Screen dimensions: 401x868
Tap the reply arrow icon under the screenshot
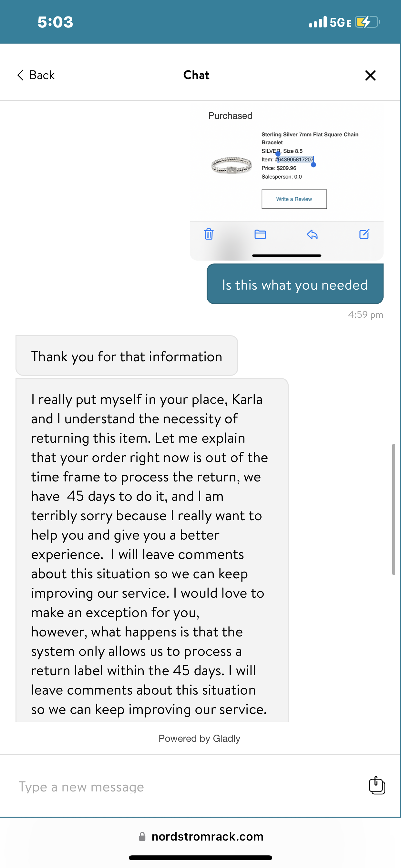[x=312, y=234]
